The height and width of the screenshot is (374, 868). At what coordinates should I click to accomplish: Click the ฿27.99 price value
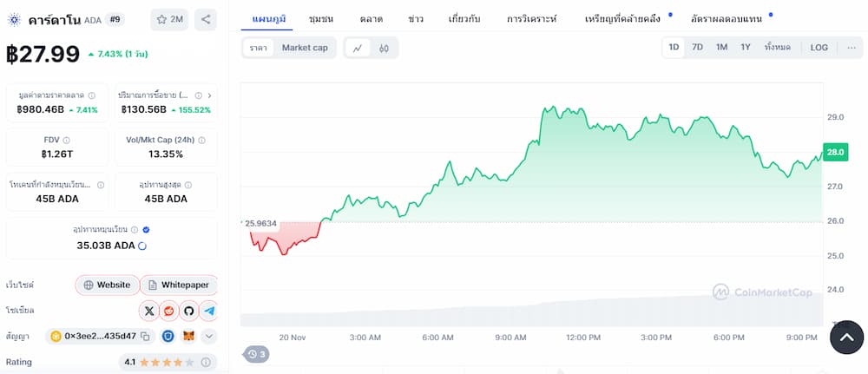coord(43,54)
